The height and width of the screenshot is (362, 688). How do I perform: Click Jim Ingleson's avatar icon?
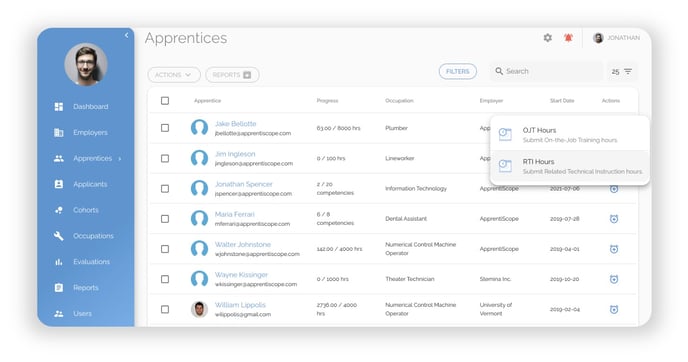pyautogui.click(x=199, y=158)
